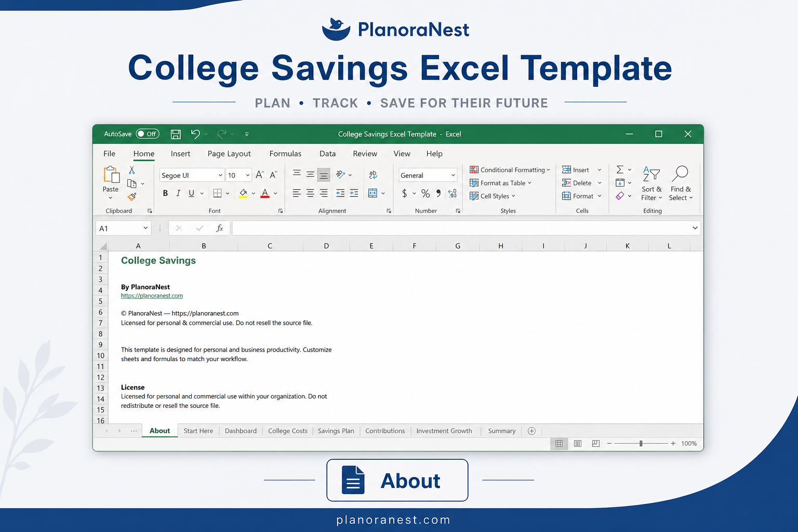Image resolution: width=798 pixels, height=532 pixels.
Task: Toggle Bold formatting
Action: pyautogui.click(x=165, y=193)
